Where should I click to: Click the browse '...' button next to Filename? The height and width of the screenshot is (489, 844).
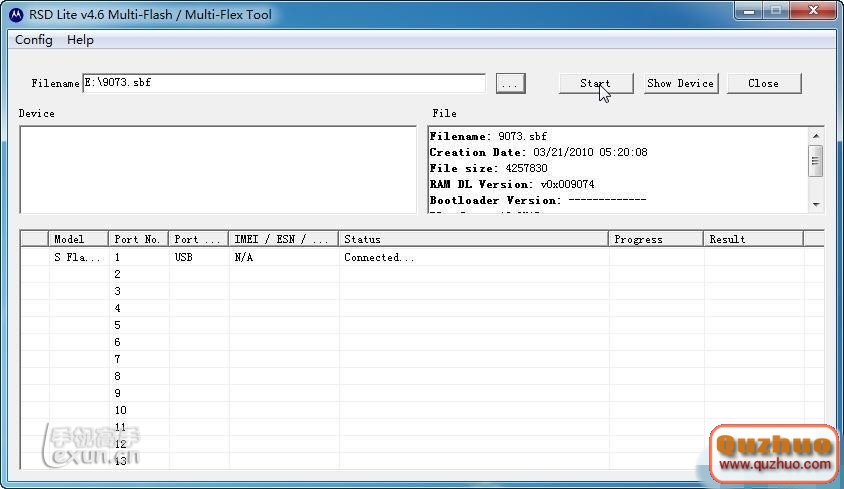pyautogui.click(x=510, y=83)
